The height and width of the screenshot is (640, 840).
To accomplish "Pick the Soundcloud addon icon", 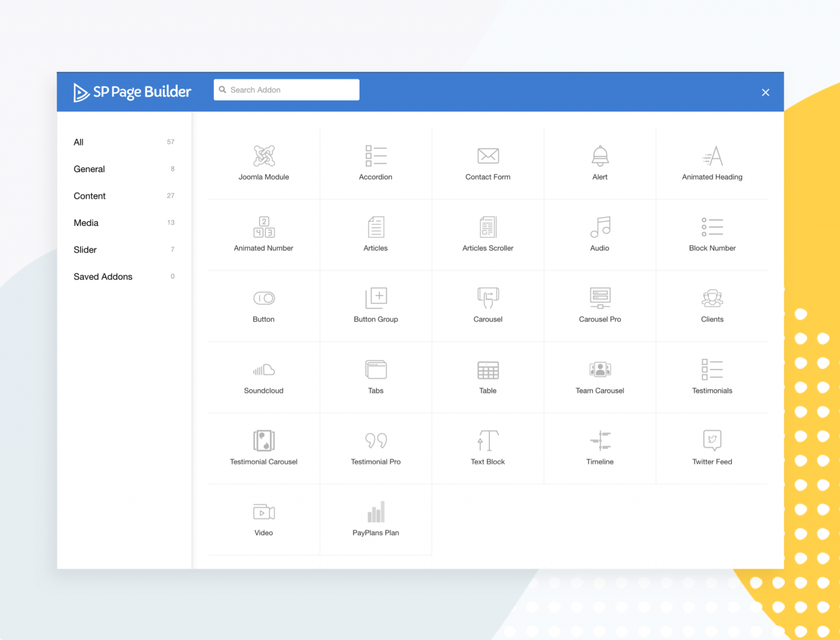I will click(x=264, y=370).
